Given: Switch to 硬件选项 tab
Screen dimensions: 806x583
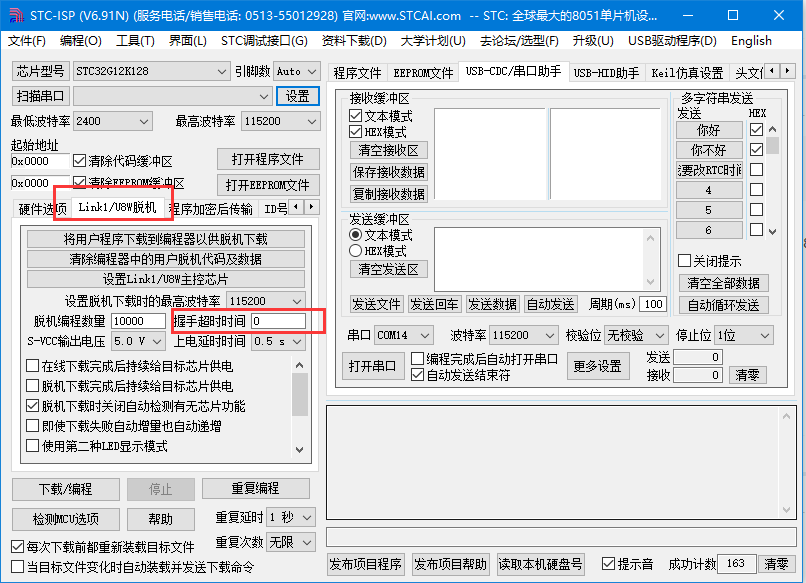Looking at the screenshot, I should click(42, 209).
